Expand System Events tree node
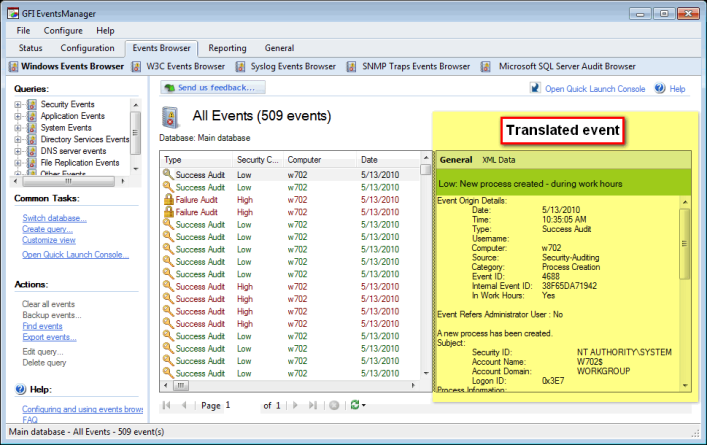Image resolution: width=707 pixels, height=445 pixels. point(18,128)
